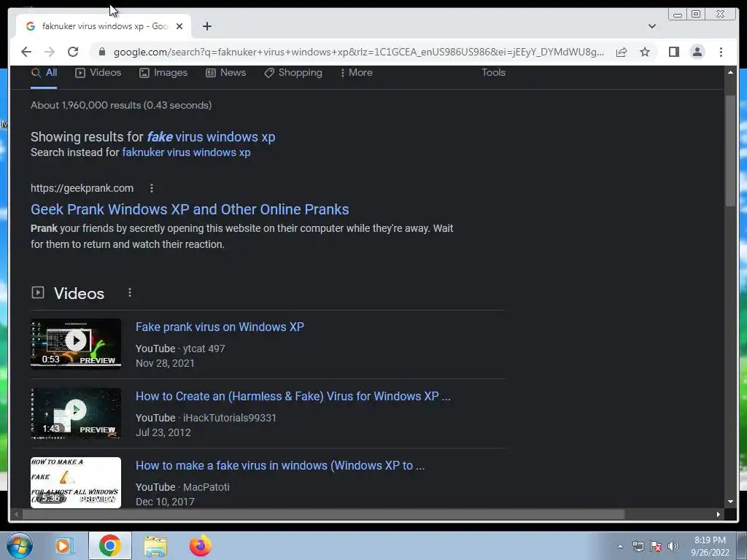Image resolution: width=747 pixels, height=560 pixels.
Task: Select the All search results tab
Action: coord(44,73)
